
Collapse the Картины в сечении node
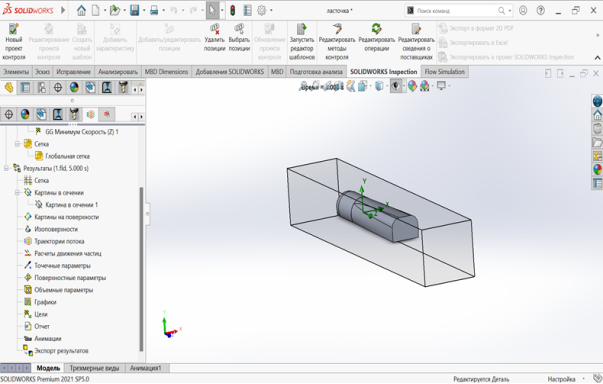[x=17, y=193]
